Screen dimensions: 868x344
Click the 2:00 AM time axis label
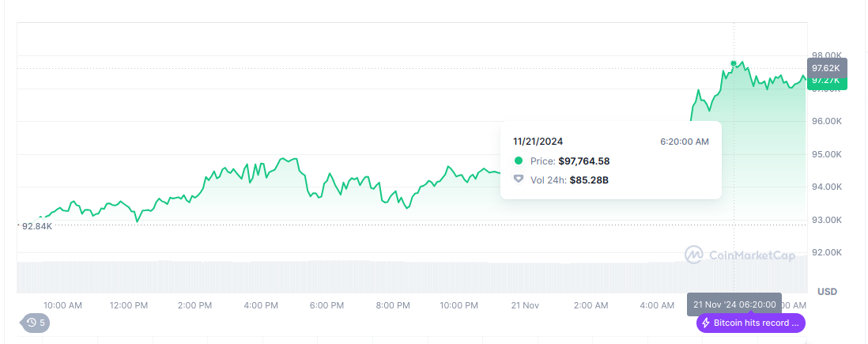591,305
